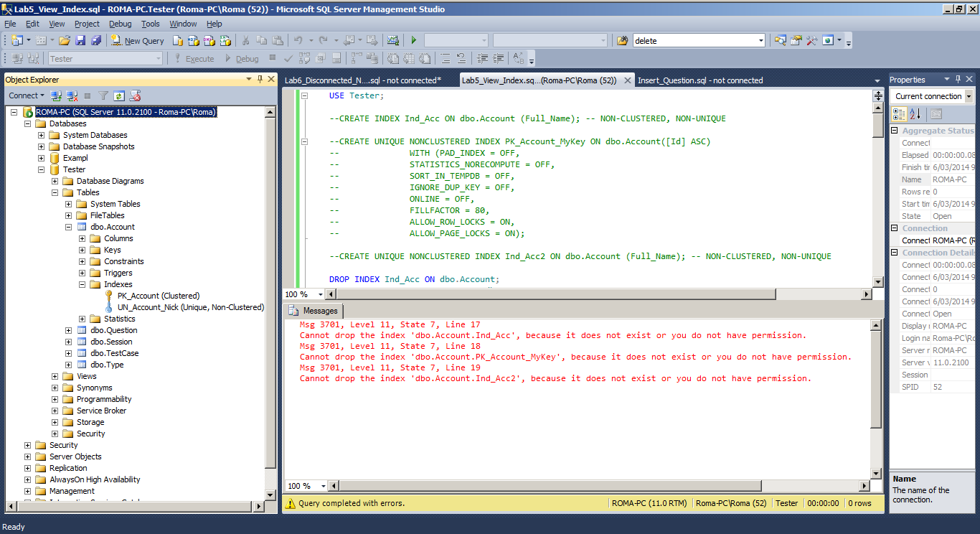
Task: Expand the dbo.Question table node
Action: click(x=69, y=330)
